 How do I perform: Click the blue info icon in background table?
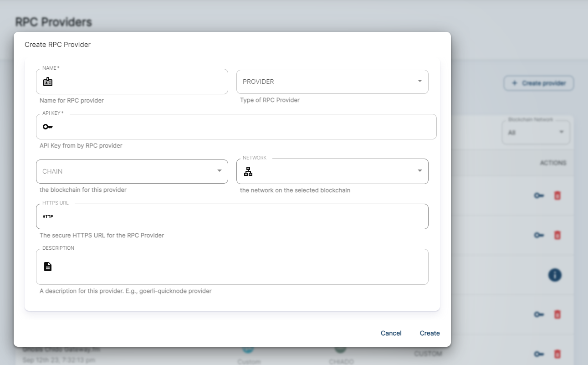(x=555, y=275)
